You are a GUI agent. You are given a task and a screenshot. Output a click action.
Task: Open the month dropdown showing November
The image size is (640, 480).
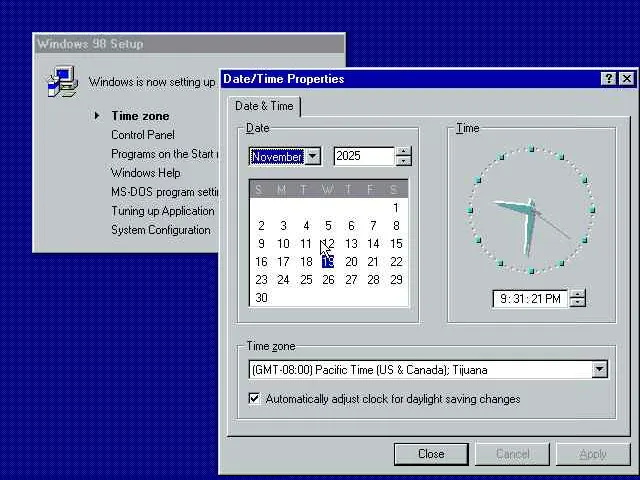[313, 156]
